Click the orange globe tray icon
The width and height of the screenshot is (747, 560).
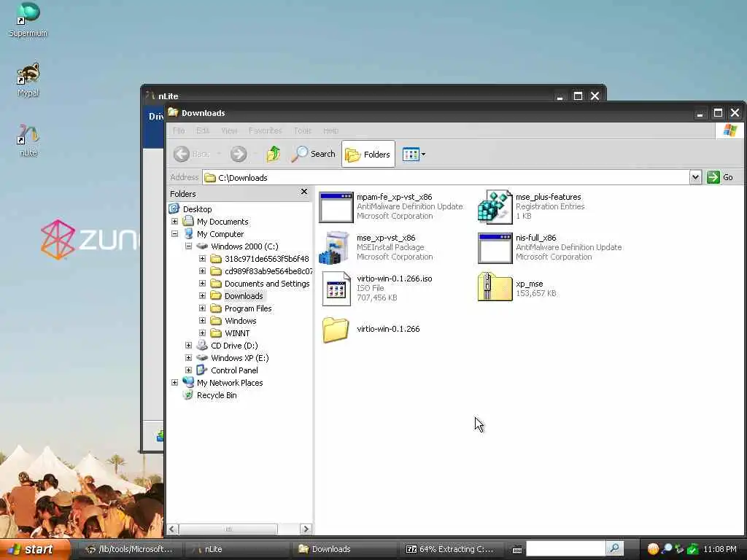click(653, 549)
